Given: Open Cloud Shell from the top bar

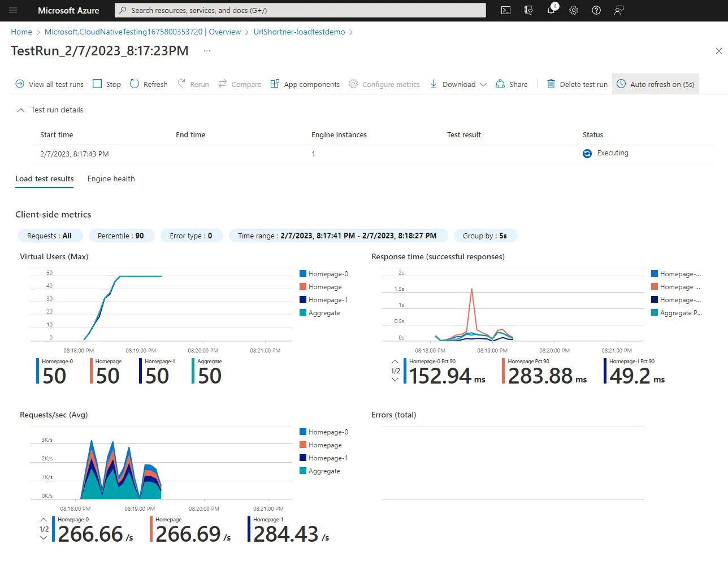Looking at the screenshot, I should [506, 10].
